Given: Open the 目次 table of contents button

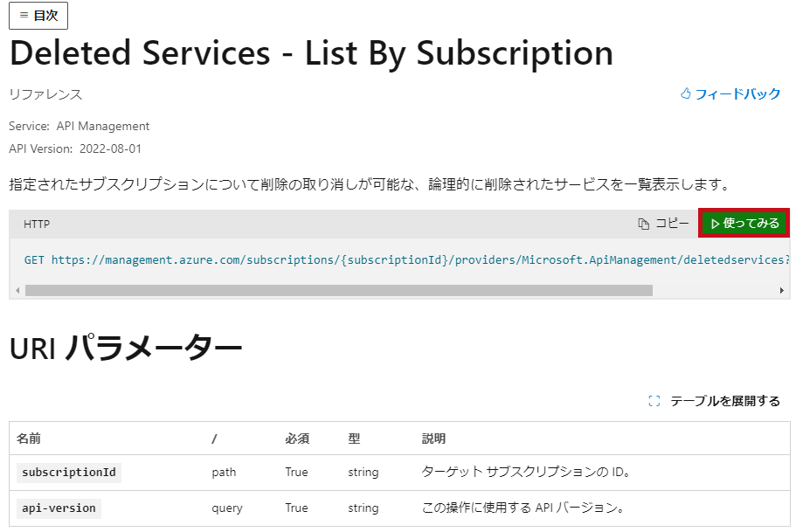Looking at the screenshot, I should point(38,16).
